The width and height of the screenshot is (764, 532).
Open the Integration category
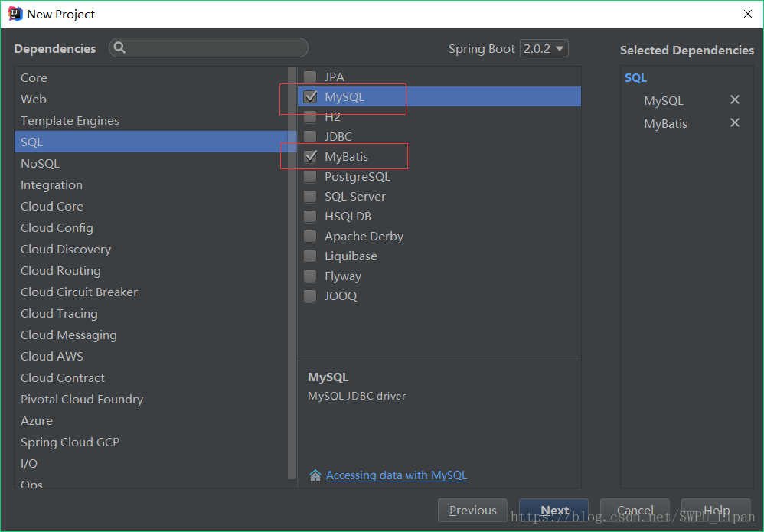pos(151,184)
